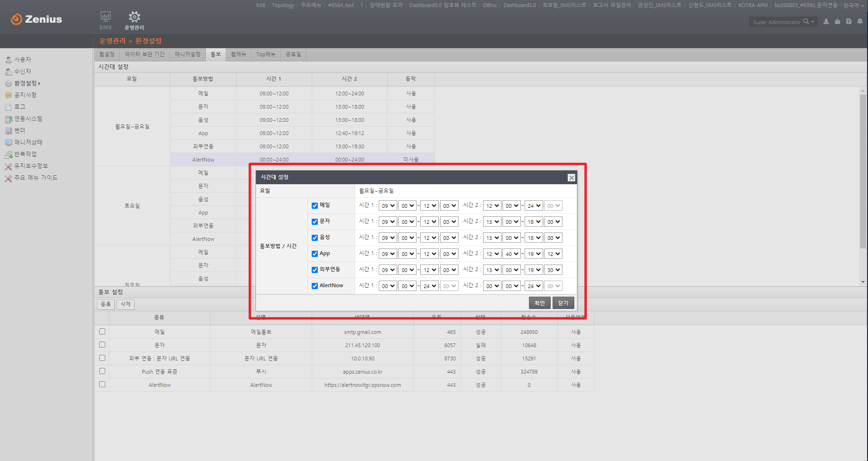Expand App 시간 2 start minute dropdown (40)
This screenshot has width=868, height=461.
pos(511,254)
